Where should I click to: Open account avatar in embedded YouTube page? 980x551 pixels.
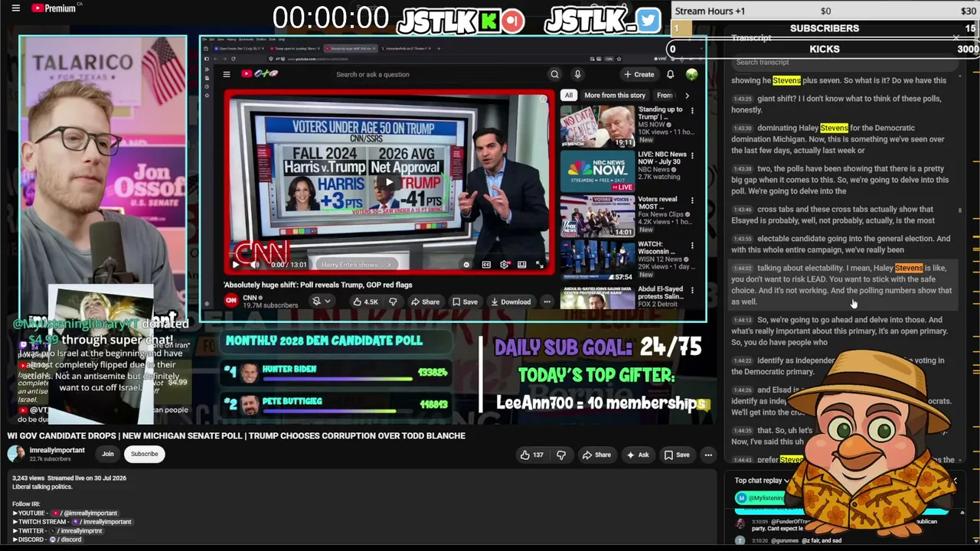pos(692,74)
